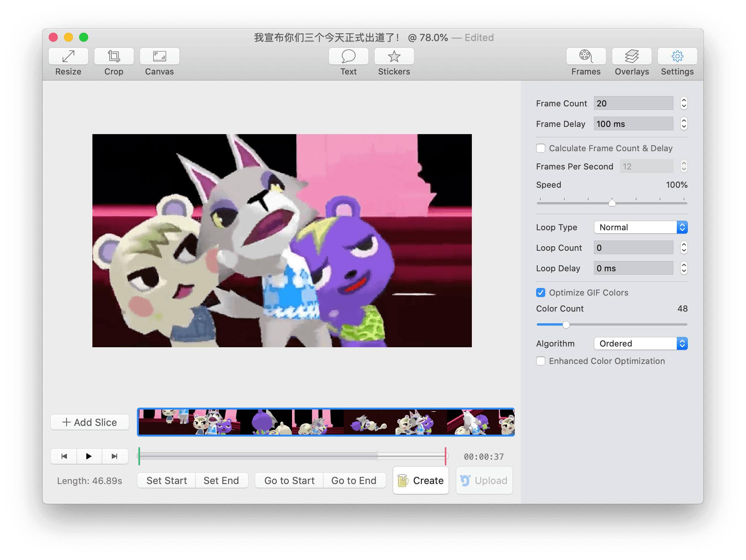Image resolution: width=746 pixels, height=560 pixels.
Task: Click the Add Slice control
Action: (89, 422)
